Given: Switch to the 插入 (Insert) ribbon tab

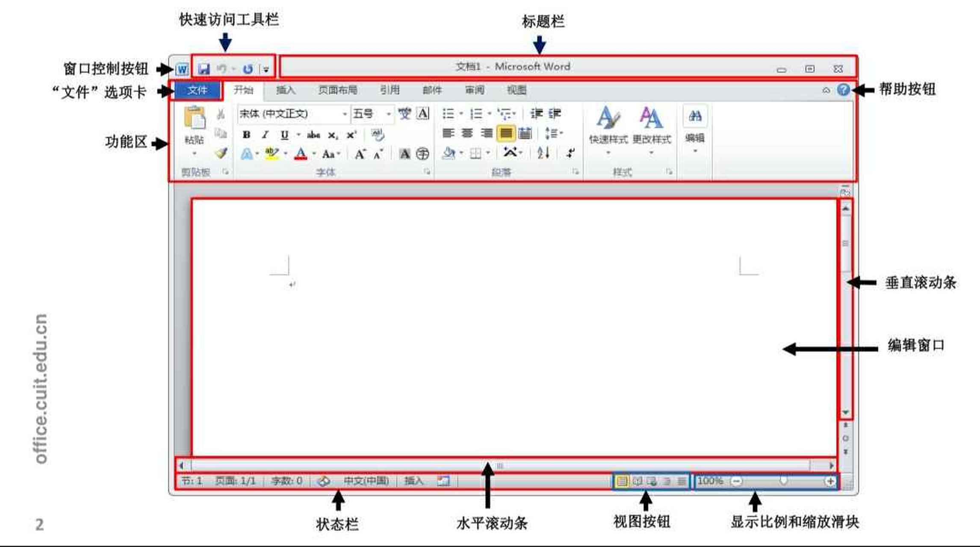Looking at the screenshot, I should [286, 90].
